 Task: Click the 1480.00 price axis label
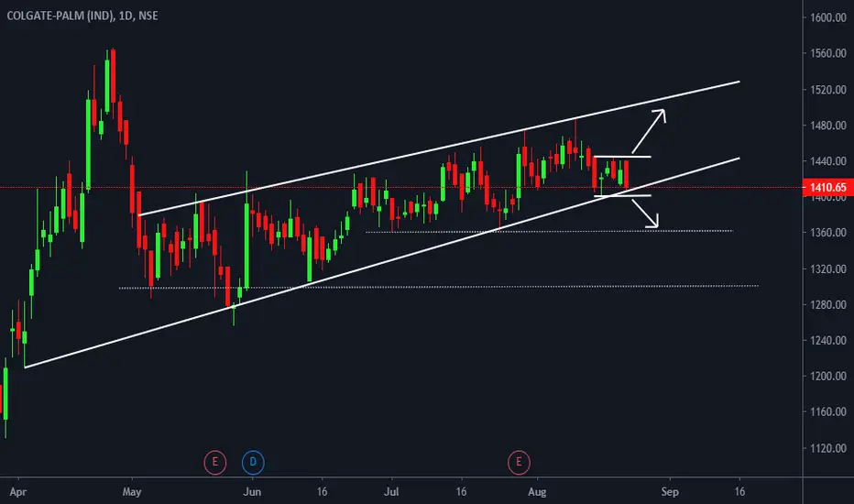pyautogui.click(x=827, y=126)
